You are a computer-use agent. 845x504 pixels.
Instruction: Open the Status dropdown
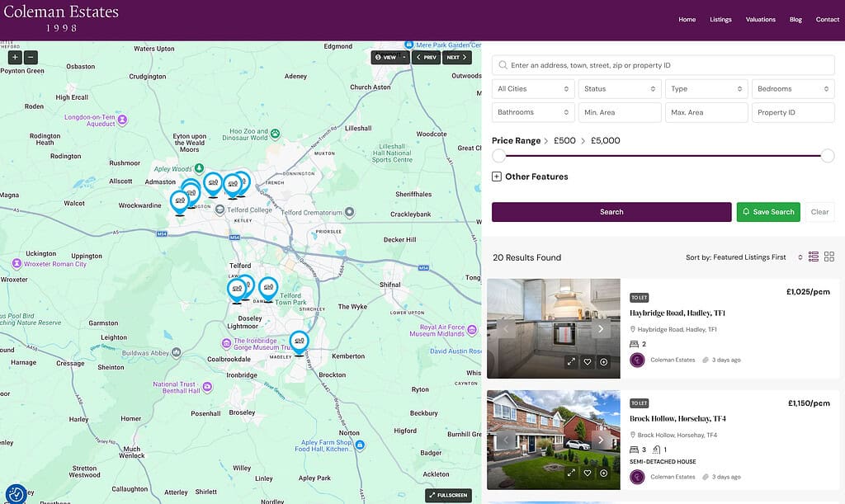pyautogui.click(x=620, y=89)
